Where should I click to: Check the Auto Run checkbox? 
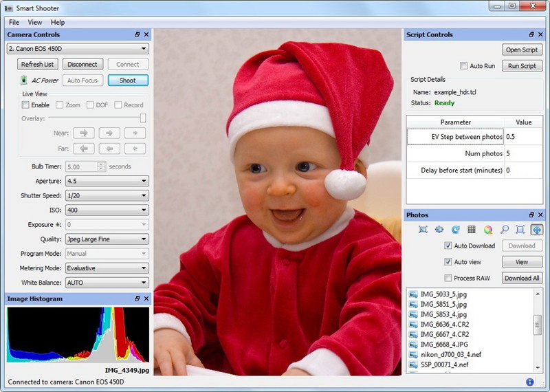pyautogui.click(x=463, y=65)
